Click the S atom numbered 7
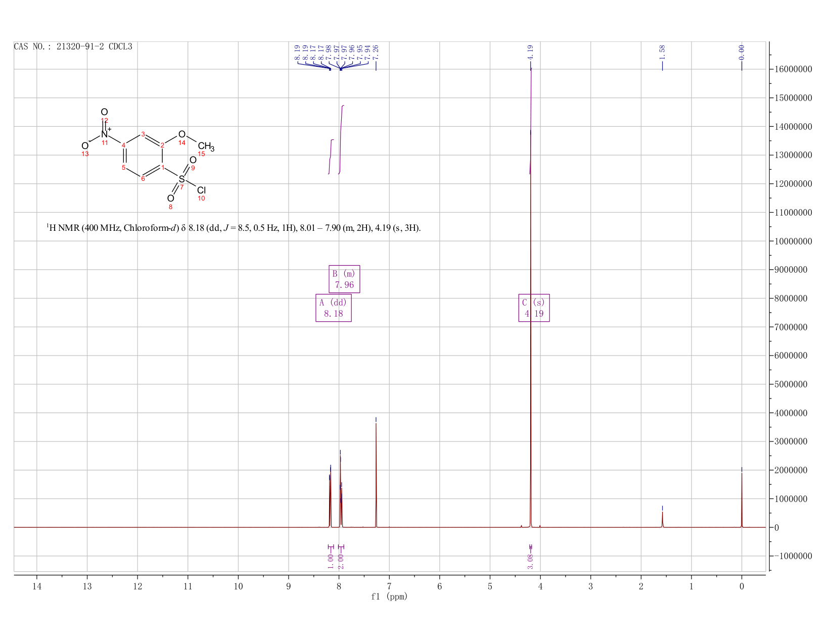Image resolution: width=834 pixels, height=644 pixels. click(182, 179)
